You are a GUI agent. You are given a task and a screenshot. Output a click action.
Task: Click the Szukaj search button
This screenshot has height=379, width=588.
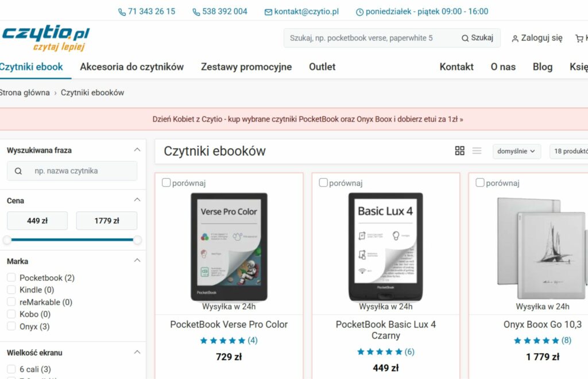point(477,38)
